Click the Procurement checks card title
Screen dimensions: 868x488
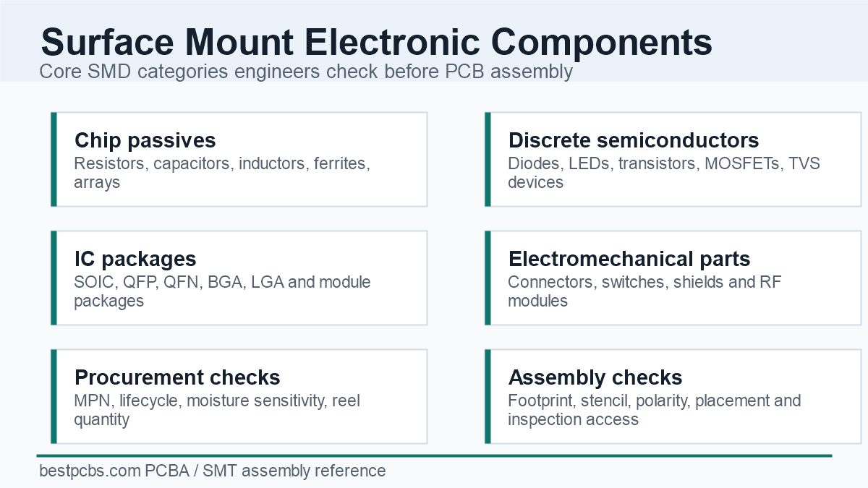(177, 377)
